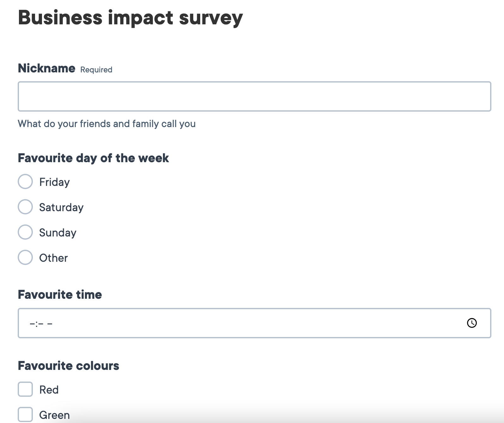Select the Other radio button
This screenshot has width=504, height=423.
[x=25, y=257]
